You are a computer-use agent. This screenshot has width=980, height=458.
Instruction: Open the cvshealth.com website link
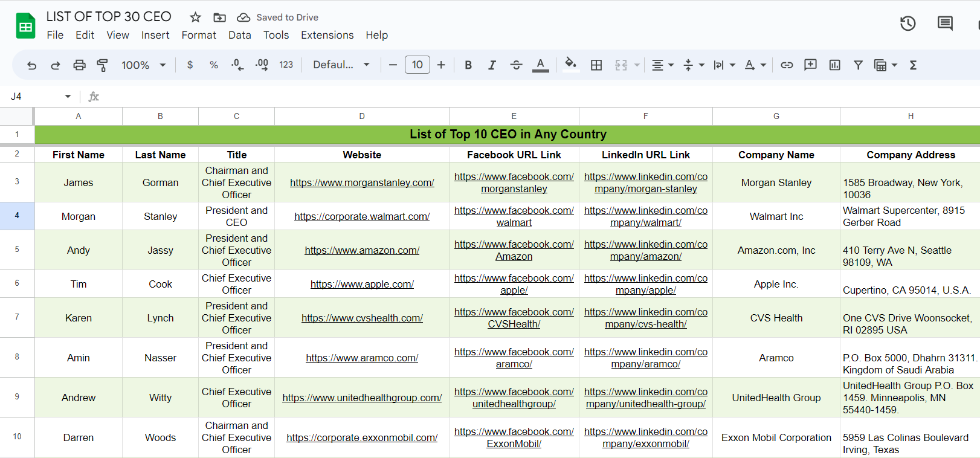(362, 318)
